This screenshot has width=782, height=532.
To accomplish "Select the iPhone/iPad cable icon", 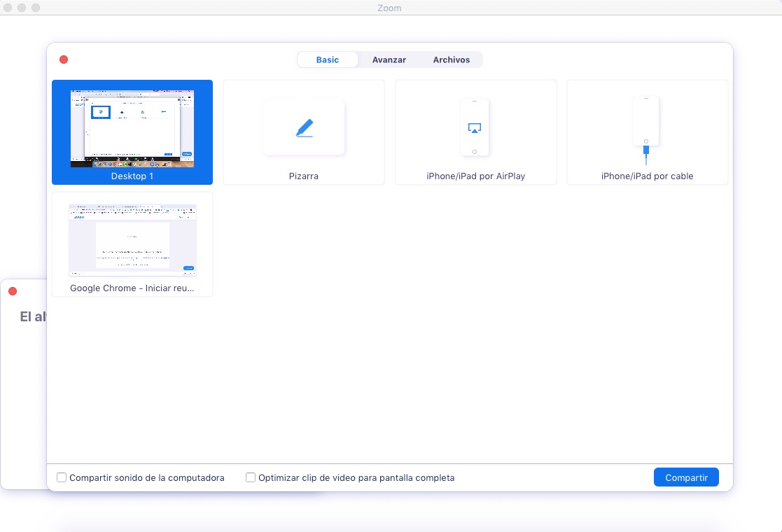I will click(x=646, y=131).
